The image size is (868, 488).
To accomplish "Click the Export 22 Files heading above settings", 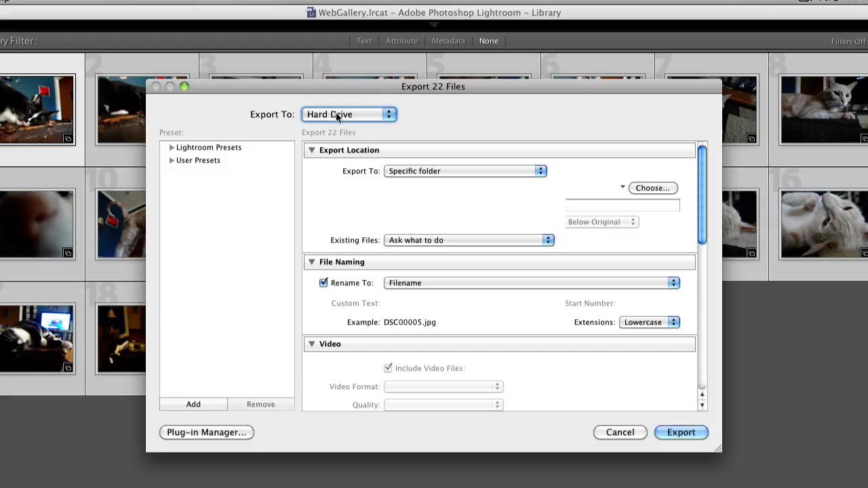I will [328, 132].
